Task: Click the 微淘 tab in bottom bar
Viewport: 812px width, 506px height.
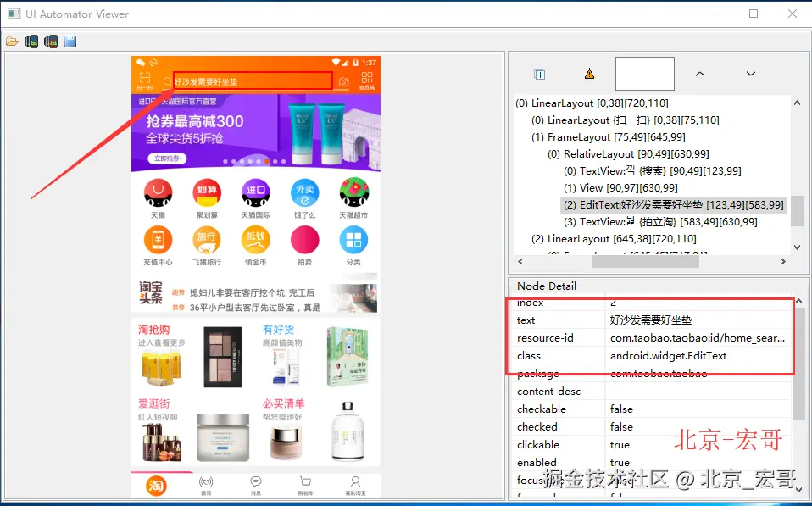Action: (x=206, y=486)
